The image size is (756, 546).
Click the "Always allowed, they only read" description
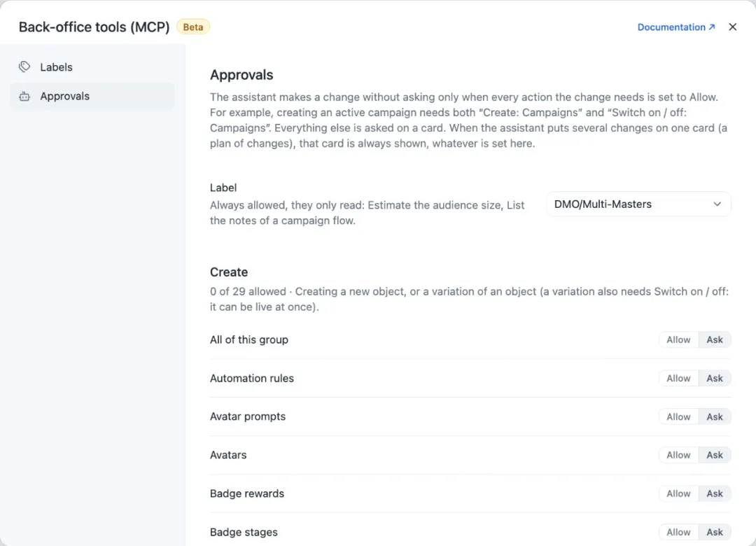pyautogui.click(x=367, y=213)
